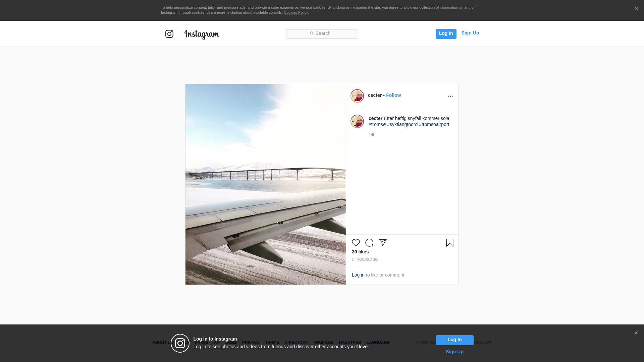Click the comment bubble icon
Viewport: 644px width, 362px height.
tap(369, 243)
